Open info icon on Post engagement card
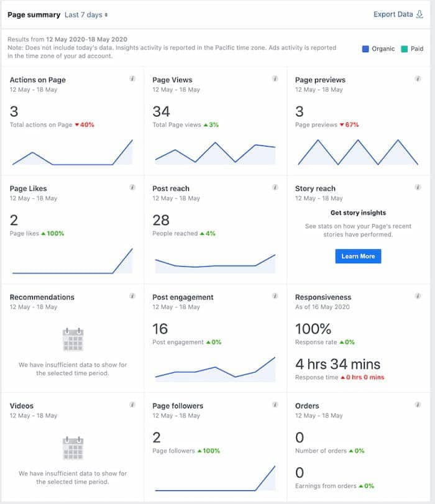Screen dimensions: 435x504 click(275, 296)
